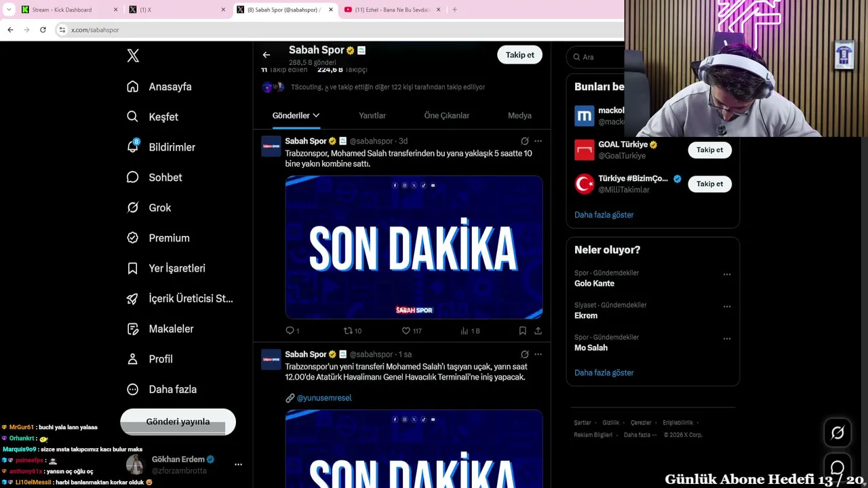Follow GOAL Türkiye with Takip et
Image resolution: width=868 pixels, height=488 pixels.
(x=709, y=150)
